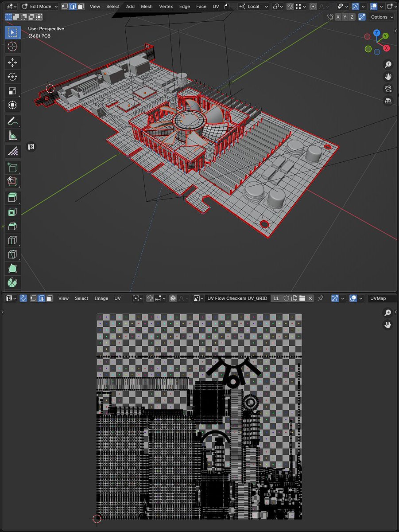Toggle proportional editing in the 3D viewport header
Image resolution: width=399 pixels, height=532 pixels.
[314, 7]
